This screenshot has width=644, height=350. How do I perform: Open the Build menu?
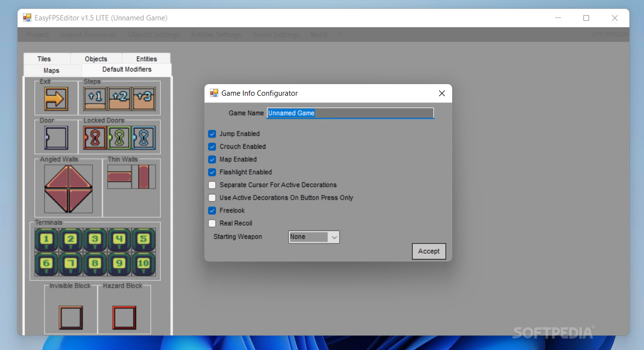click(319, 35)
